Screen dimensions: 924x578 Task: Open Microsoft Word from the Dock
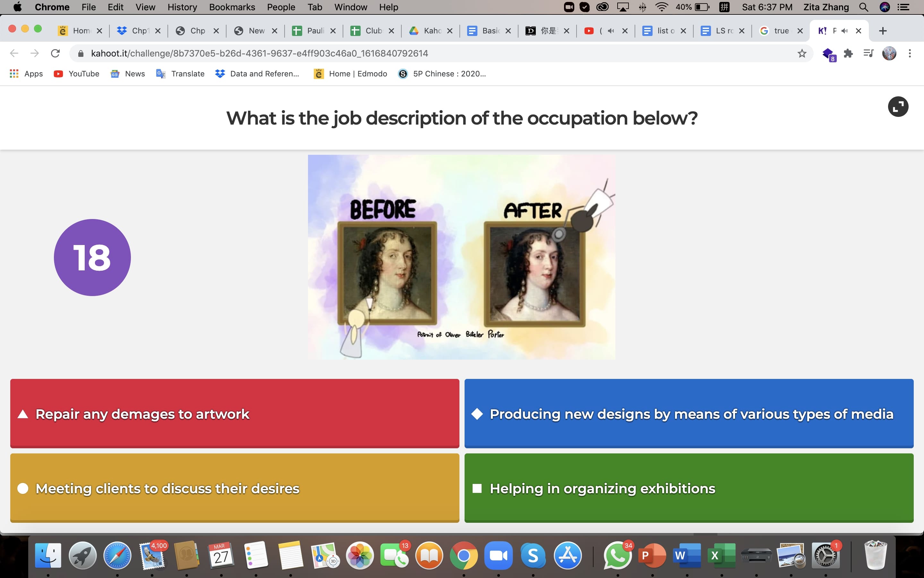pyautogui.click(x=687, y=555)
